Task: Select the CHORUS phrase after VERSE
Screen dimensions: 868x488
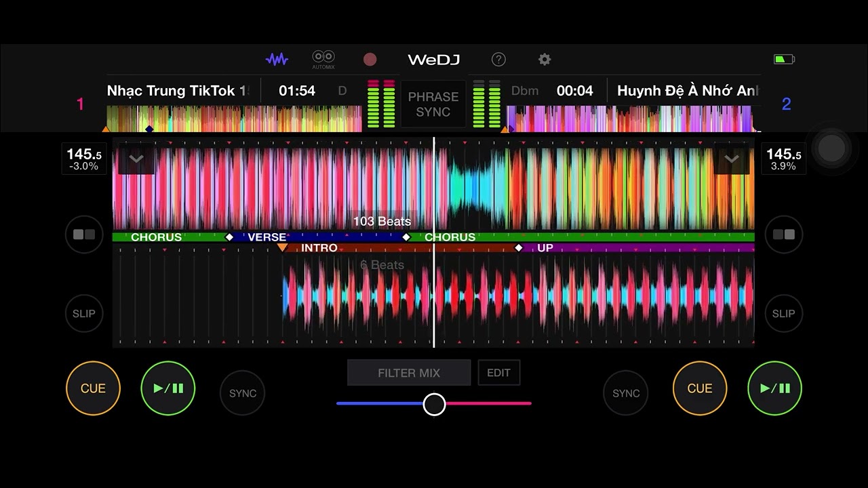Action: (x=580, y=237)
